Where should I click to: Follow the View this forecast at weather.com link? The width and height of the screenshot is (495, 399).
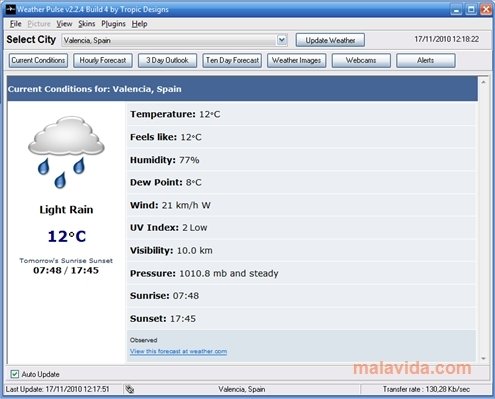[x=178, y=351]
